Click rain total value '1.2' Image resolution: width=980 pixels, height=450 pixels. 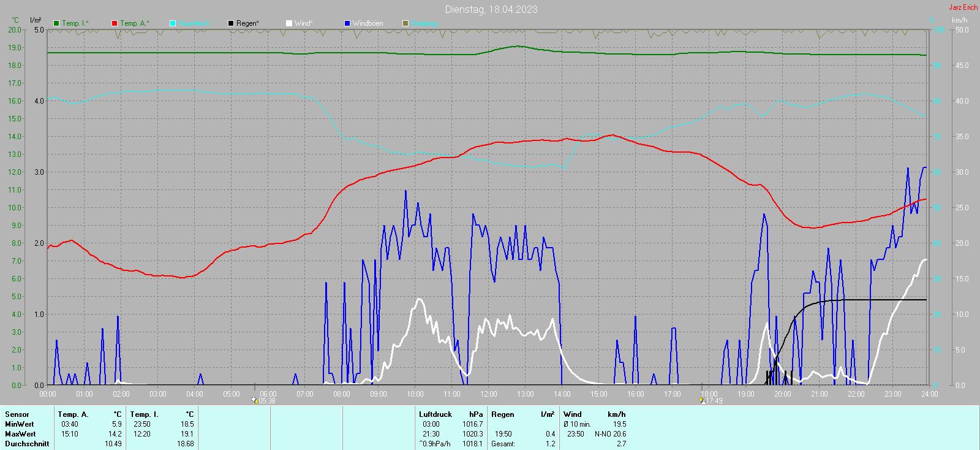coord(550,444)
